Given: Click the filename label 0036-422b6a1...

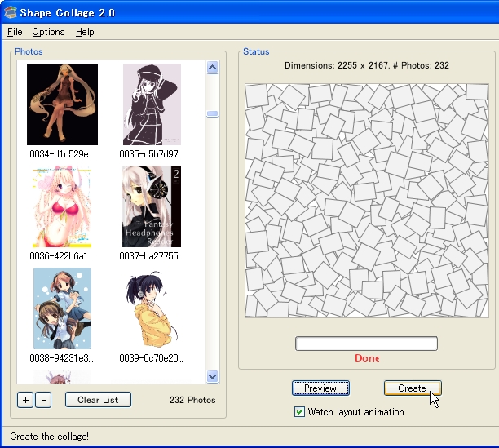Looking at the screenshot, I should tap(61, 256).
